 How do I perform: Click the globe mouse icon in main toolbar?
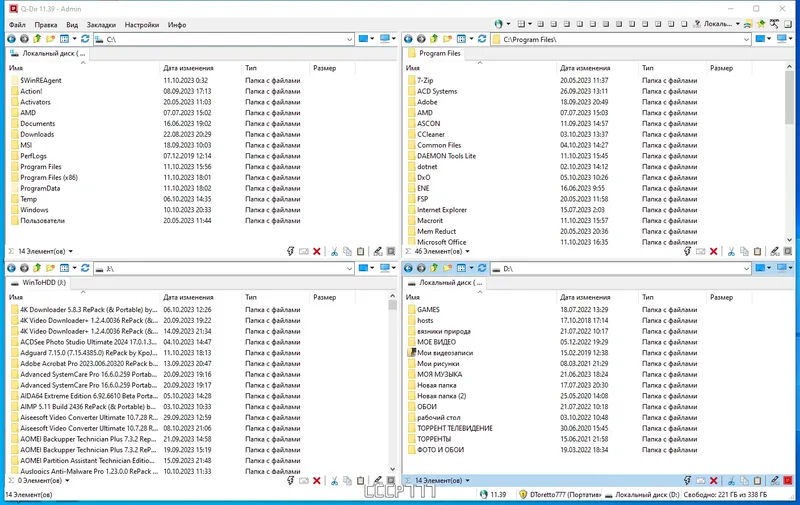[x=498, y=24]
